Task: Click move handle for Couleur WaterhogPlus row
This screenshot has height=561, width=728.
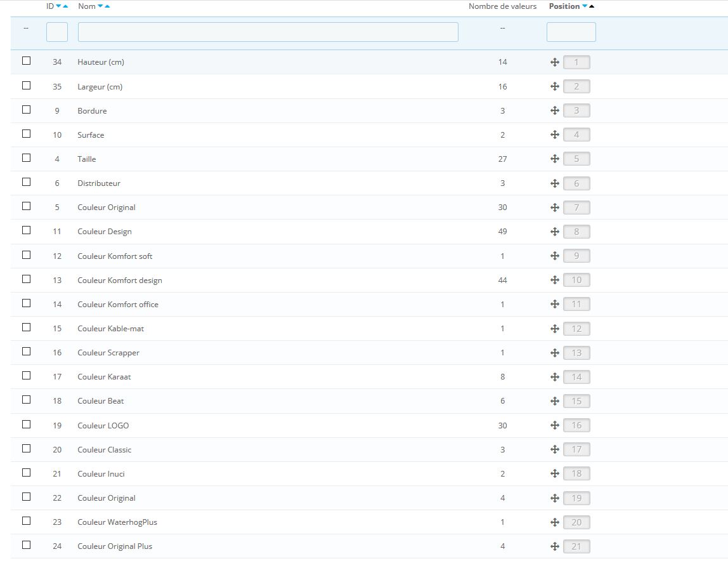Action: click(x=554, y=523)
